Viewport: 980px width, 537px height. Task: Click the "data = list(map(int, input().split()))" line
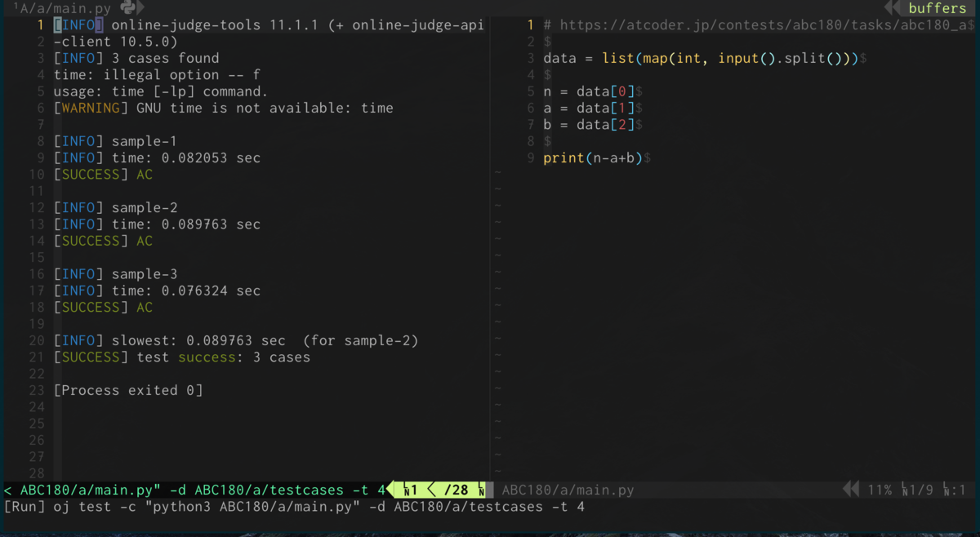click(701, 59)
